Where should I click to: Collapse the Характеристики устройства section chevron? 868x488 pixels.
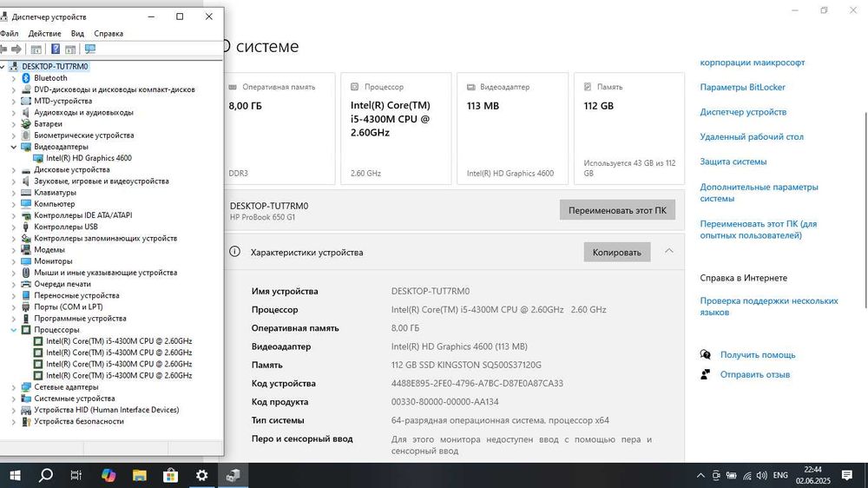668,251
